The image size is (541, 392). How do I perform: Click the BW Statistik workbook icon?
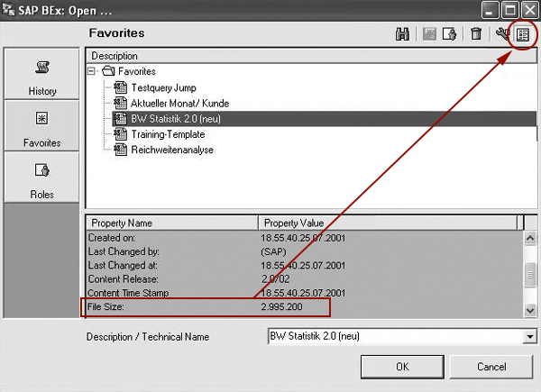point(121,119)
